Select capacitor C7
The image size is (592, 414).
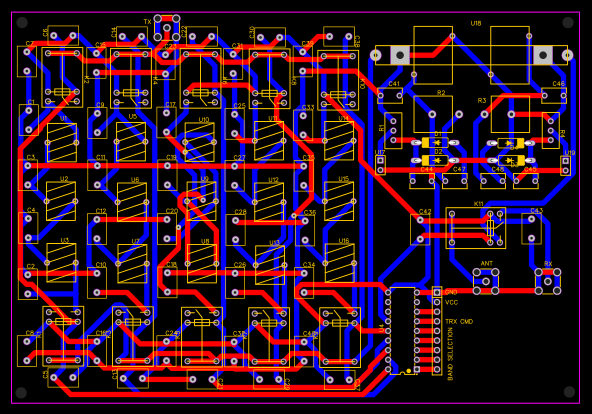pyautogui.click(x=27, y=62)
